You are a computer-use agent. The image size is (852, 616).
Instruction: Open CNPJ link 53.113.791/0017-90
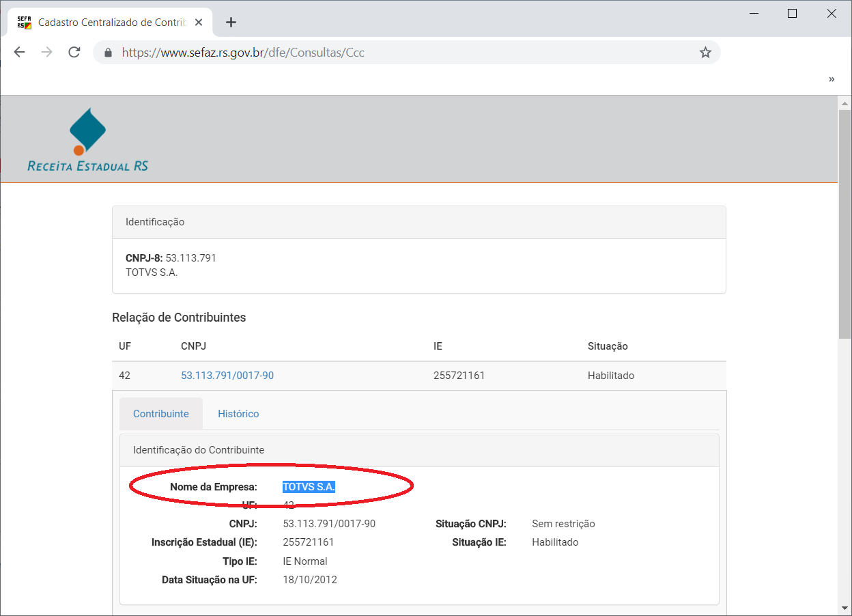(227, 376)
